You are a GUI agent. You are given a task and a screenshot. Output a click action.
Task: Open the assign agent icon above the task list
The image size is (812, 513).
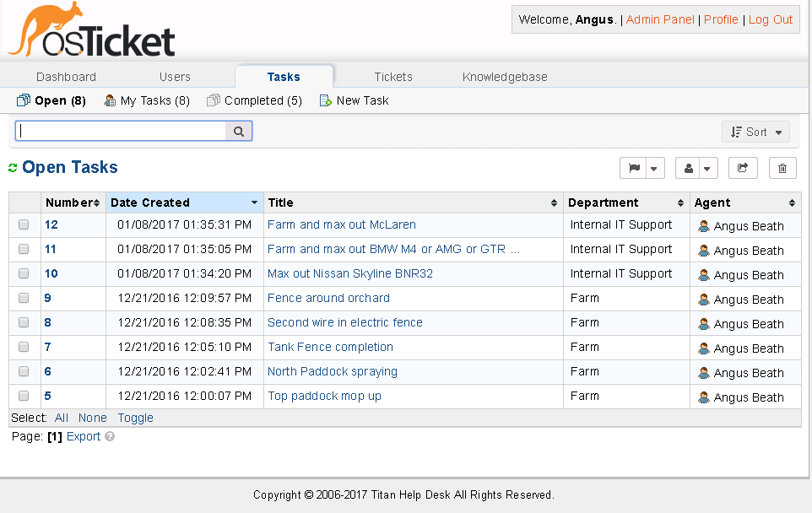point(687,168)
